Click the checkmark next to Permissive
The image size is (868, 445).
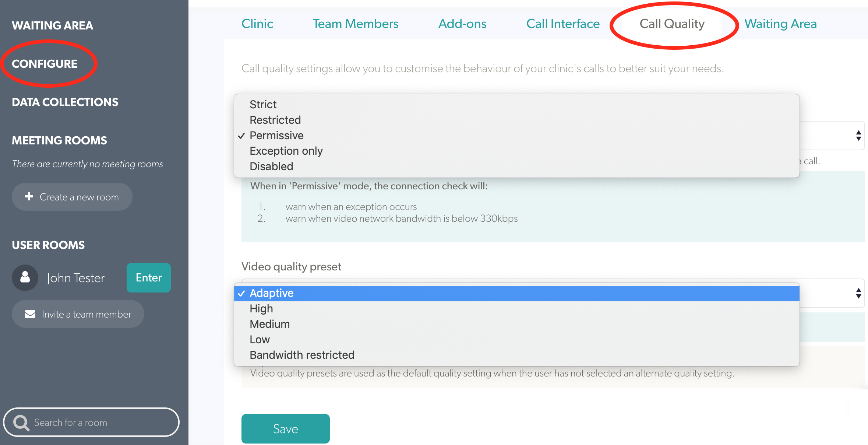tap(241, 136)
